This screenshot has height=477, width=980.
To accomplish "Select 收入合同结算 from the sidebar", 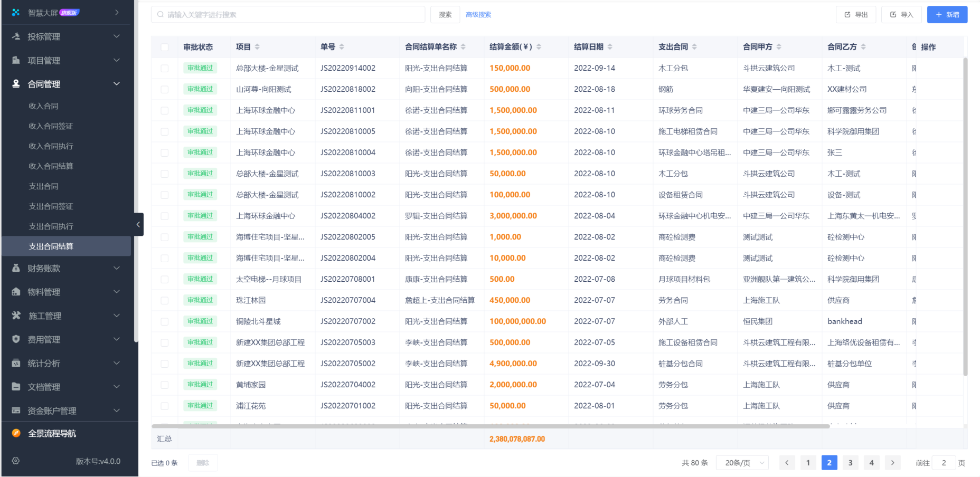I will click(x=51, y=166).
